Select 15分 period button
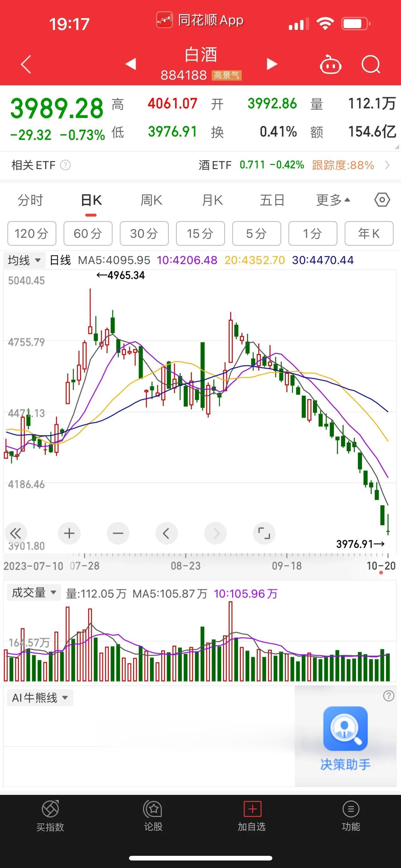The width and height of the screenshot is (401, 868). 200,233
